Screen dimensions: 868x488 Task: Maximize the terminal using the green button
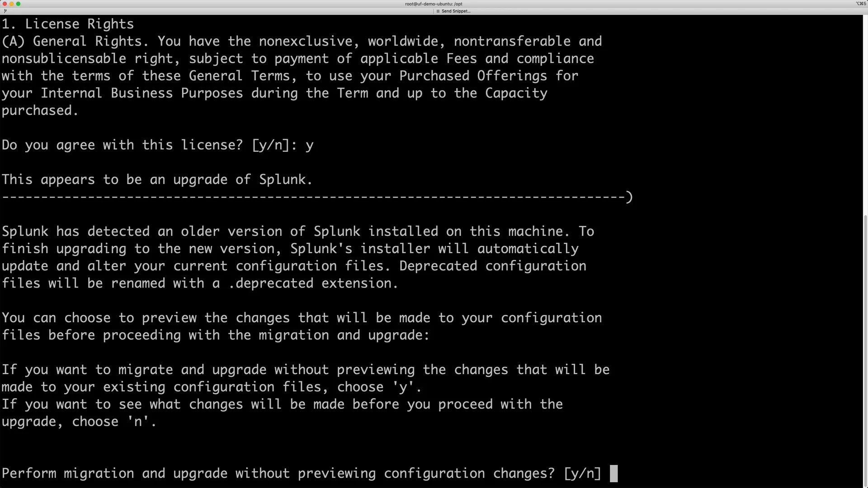tap(18, 4)
